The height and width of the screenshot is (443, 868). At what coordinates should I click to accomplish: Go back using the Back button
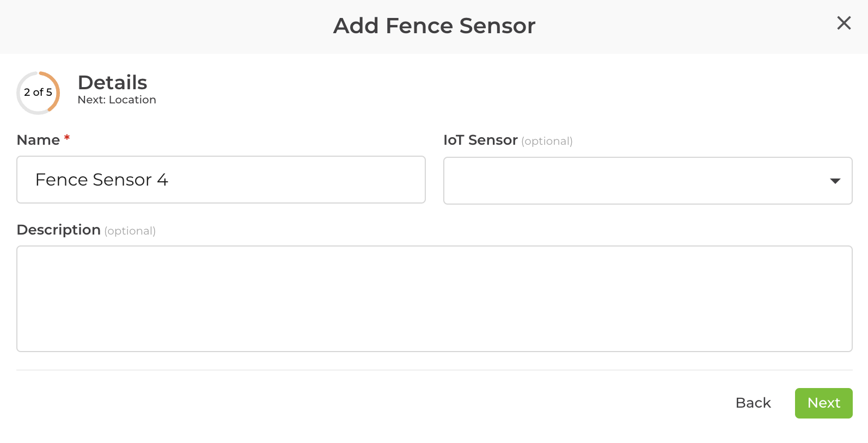point(753,403)
